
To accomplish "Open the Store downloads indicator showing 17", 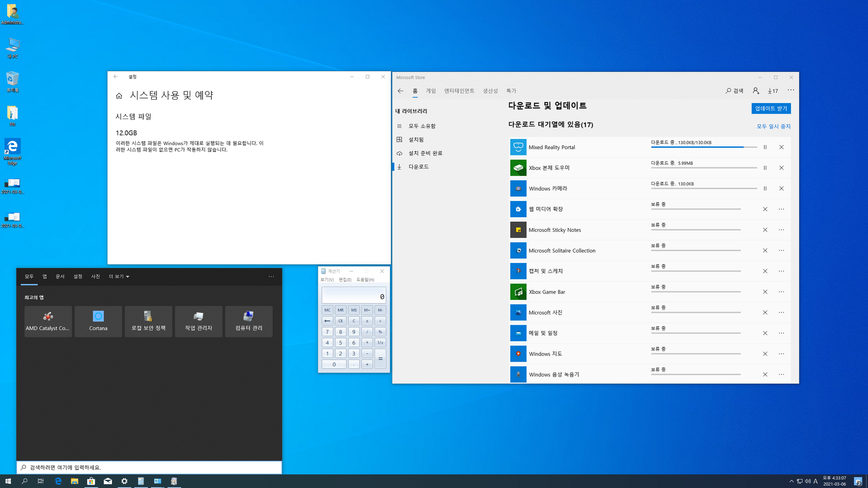I will 773,91.
